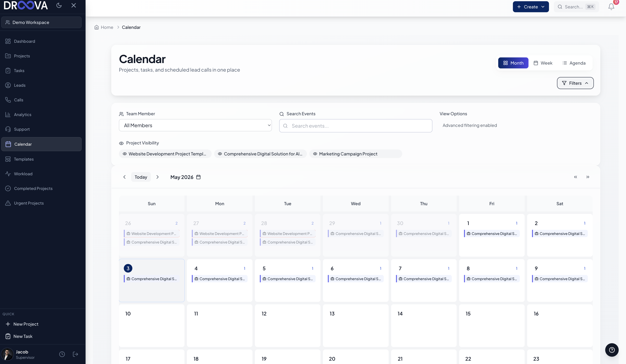Open Analytics page

tap(41, 114)
